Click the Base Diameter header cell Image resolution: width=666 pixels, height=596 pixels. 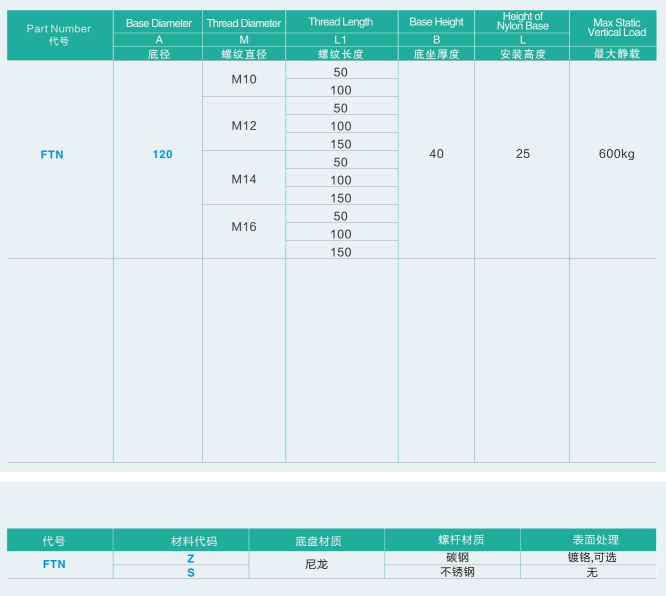[x=158, y=23]
